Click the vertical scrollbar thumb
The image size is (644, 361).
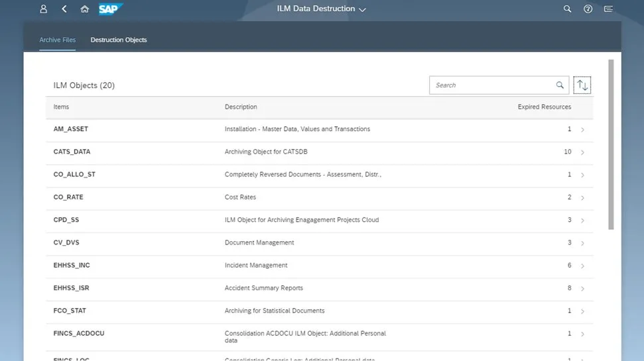pos(611,144)
